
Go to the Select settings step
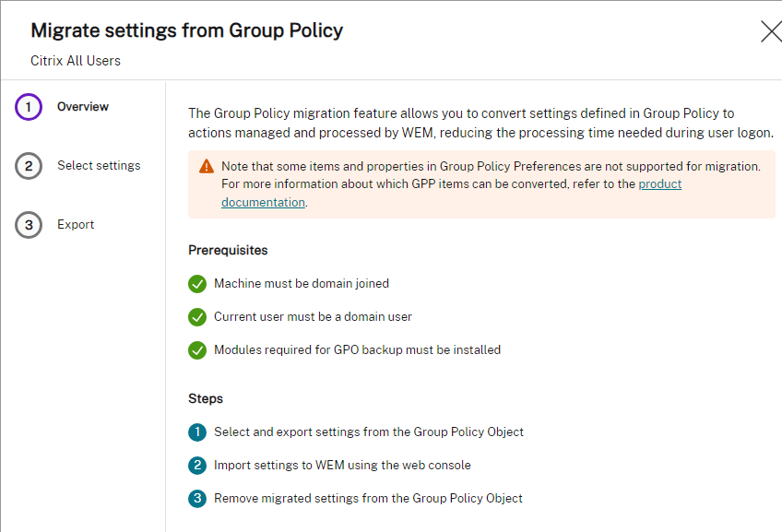[99, 166]
